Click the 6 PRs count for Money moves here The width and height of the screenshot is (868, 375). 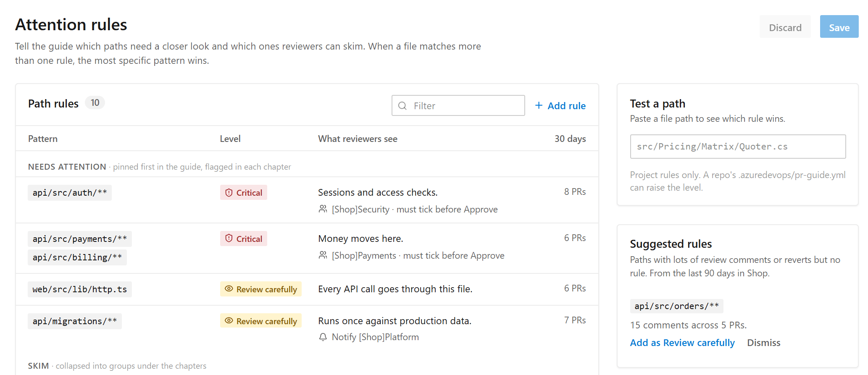coord(575,238)
